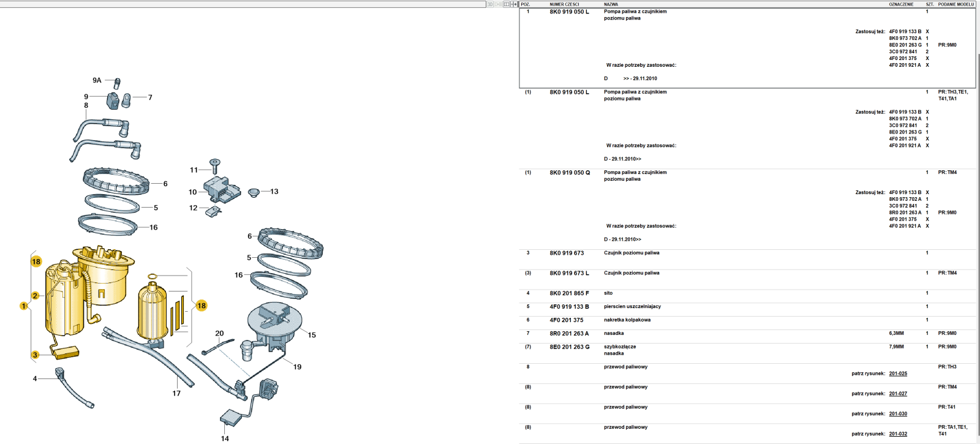Image resolution: width=980 pixels, height=444 pixels.
Task: Select the 'nakretka kolpakowa' row
Action: 747,320
